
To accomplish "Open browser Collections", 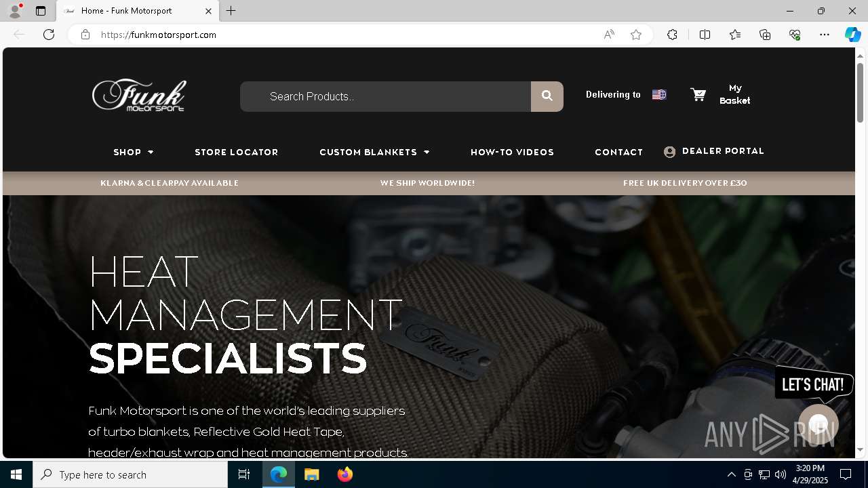I will point(765,35).
